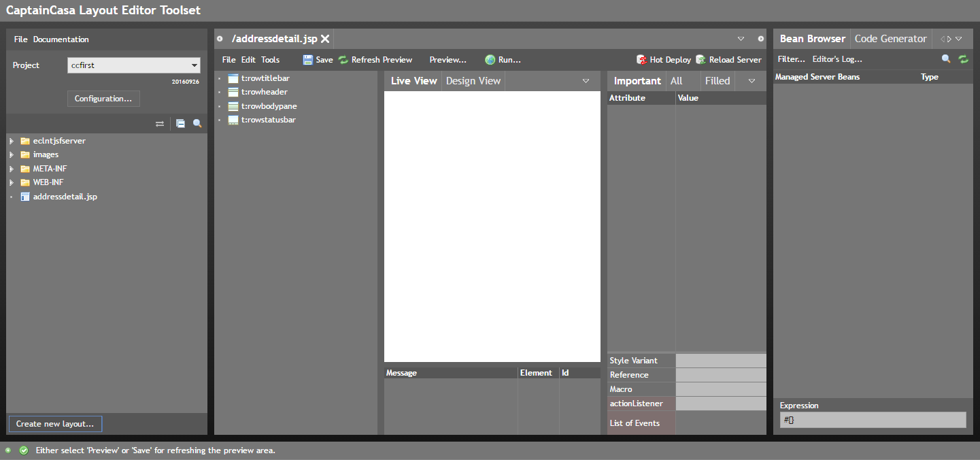Click the sync arrows icon above project tree
Screen dimensions: 980x460
point(160,124)
